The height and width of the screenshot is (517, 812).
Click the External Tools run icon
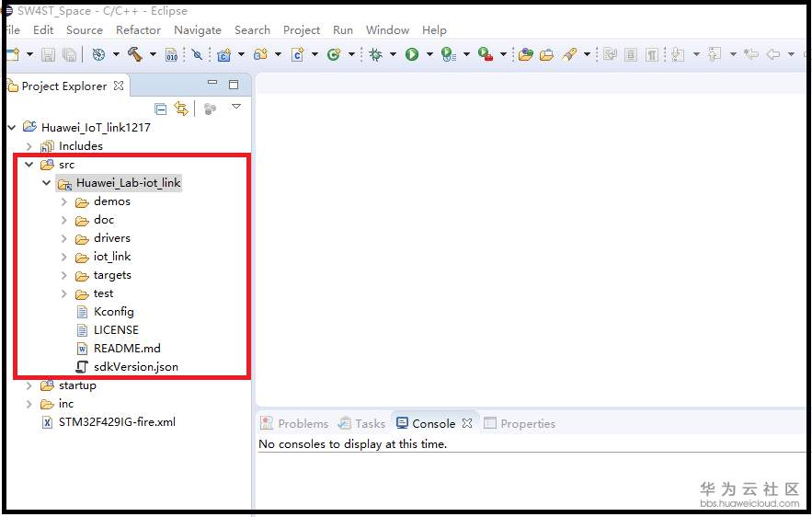pos(486,54)
